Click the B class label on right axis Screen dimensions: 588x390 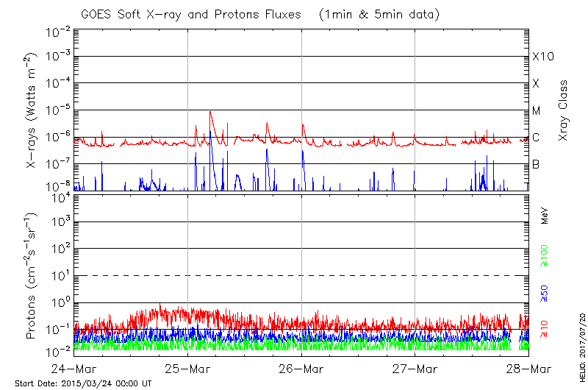(x=536, y=164)
